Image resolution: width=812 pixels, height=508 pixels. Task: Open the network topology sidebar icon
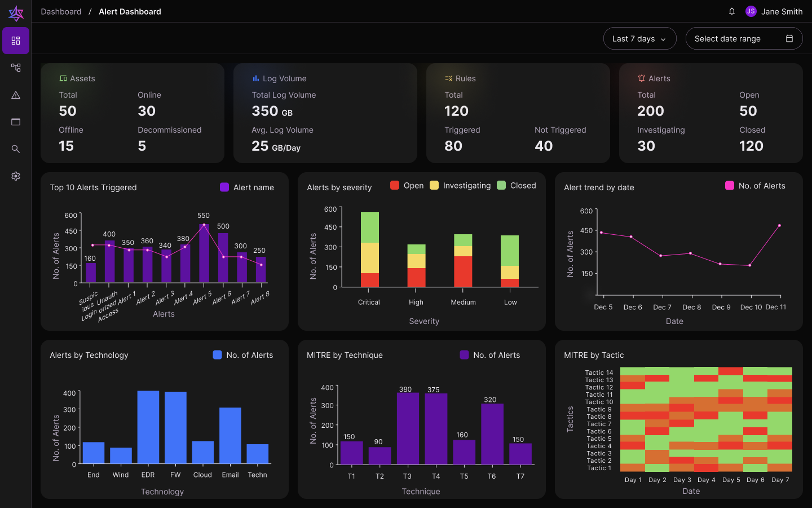(16, 68)
